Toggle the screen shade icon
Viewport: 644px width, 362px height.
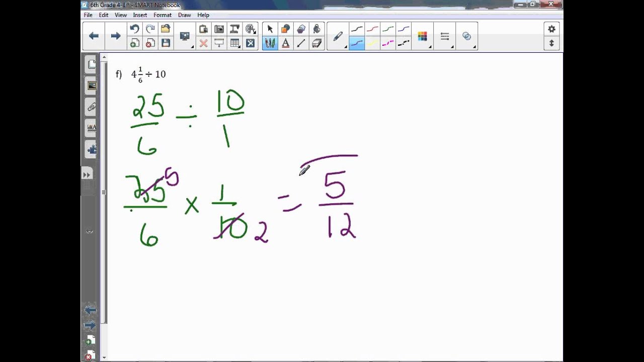[x=219, y=43]
